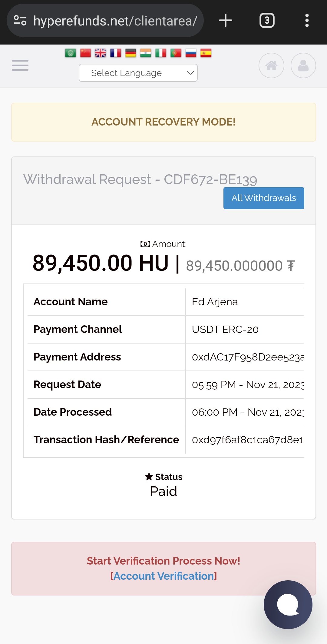Select the German flag icon
The height and width of the screenshot is (644, 327).
click(130, 53)
